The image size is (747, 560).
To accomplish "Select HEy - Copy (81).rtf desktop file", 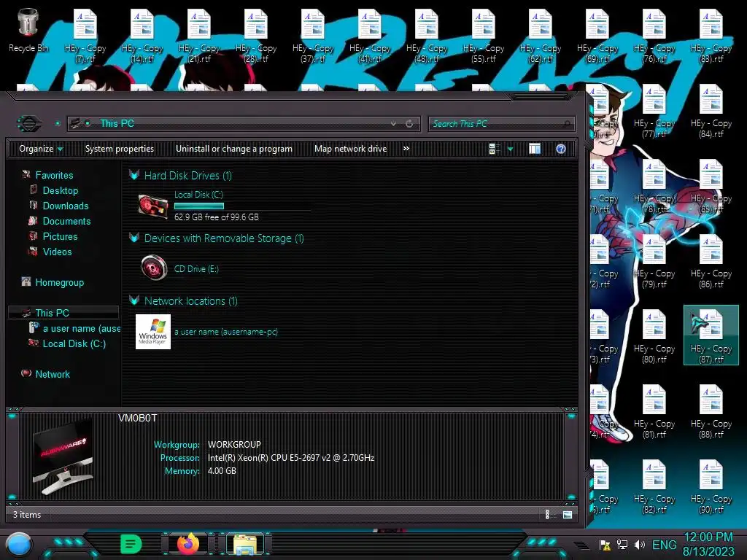I will point(654,411).
